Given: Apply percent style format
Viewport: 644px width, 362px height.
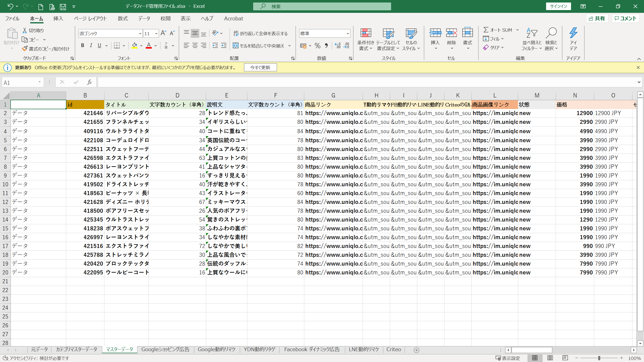Looking at the screenshot, I should [318, 46].
